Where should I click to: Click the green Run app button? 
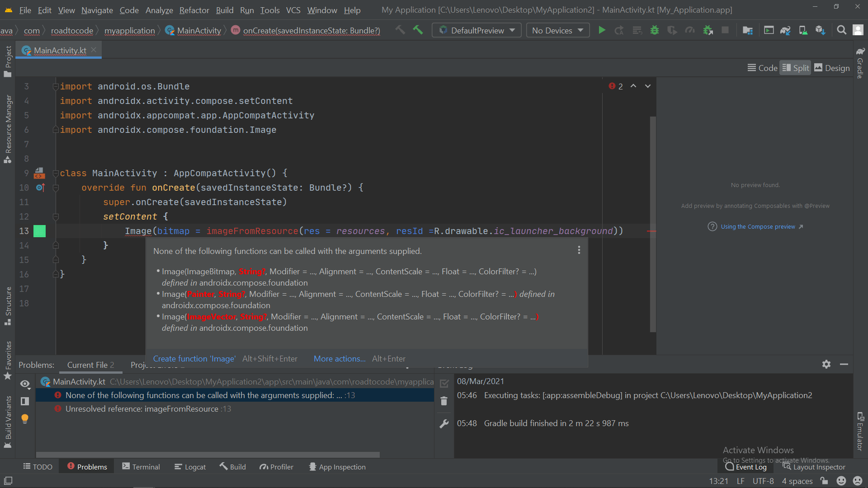click(x=602, y=30)
